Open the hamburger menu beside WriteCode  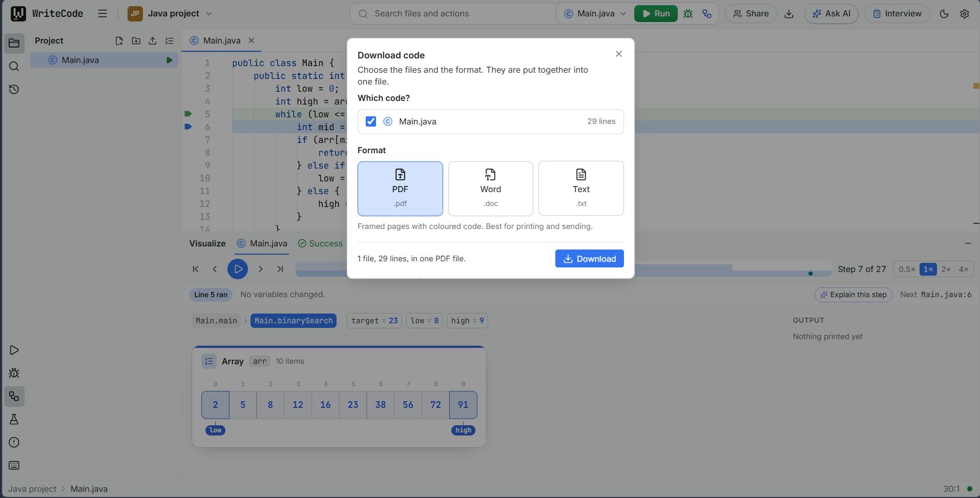[x=102, y=14]
